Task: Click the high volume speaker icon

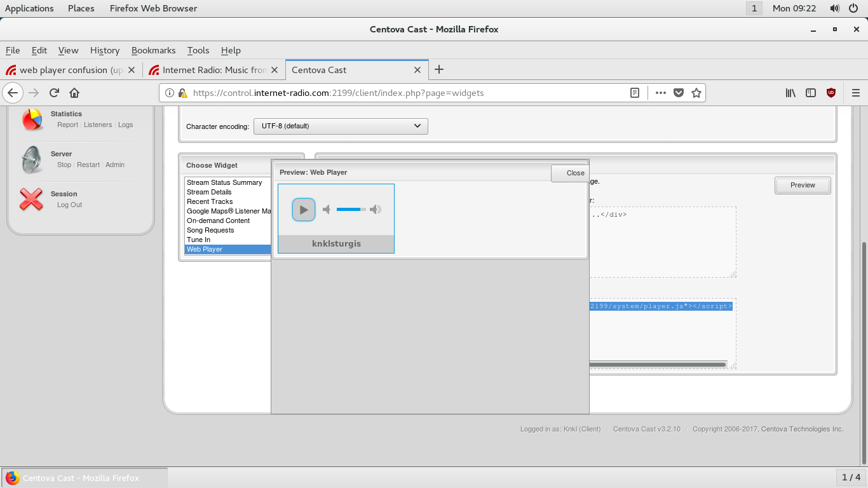Action: tap(376, 210)
